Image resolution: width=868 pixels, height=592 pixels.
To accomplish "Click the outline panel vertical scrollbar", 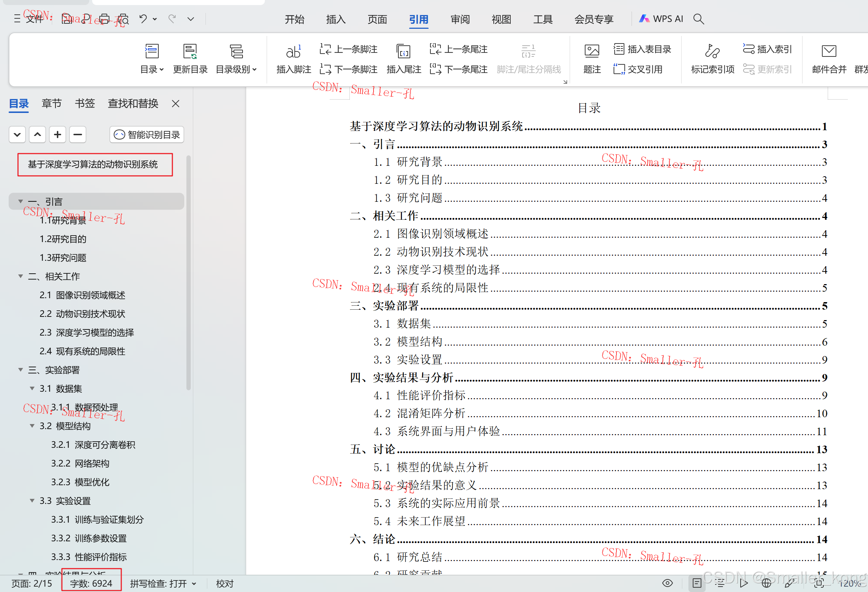I will click(189, 273).
